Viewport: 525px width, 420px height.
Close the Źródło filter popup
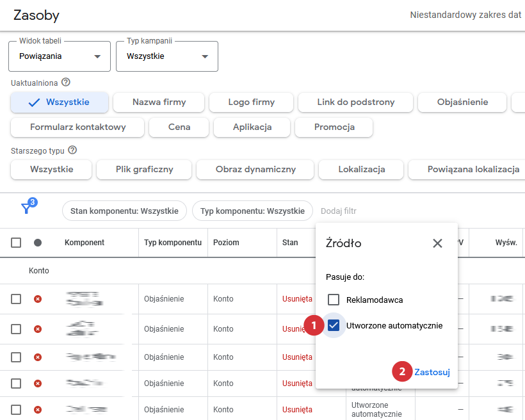point(437,243)
